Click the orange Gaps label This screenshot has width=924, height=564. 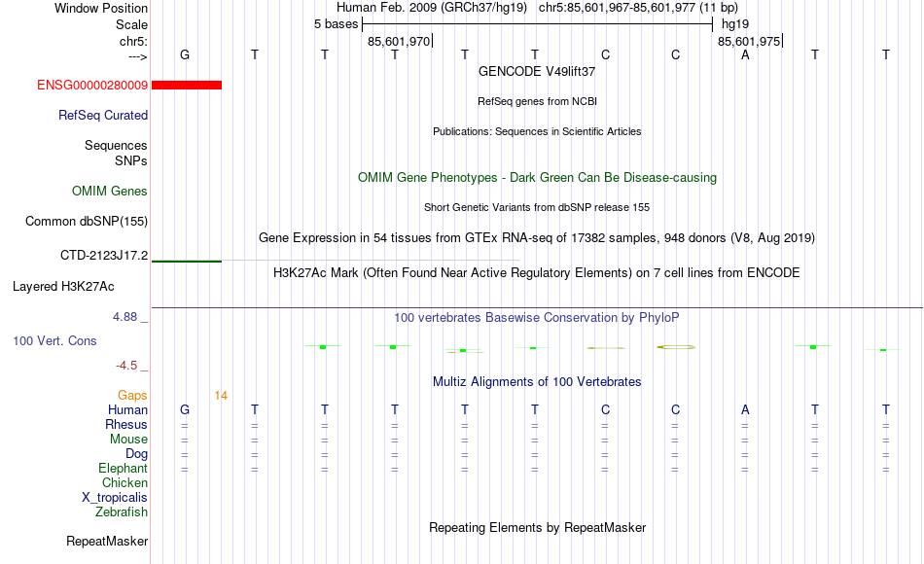click(132, 396)
